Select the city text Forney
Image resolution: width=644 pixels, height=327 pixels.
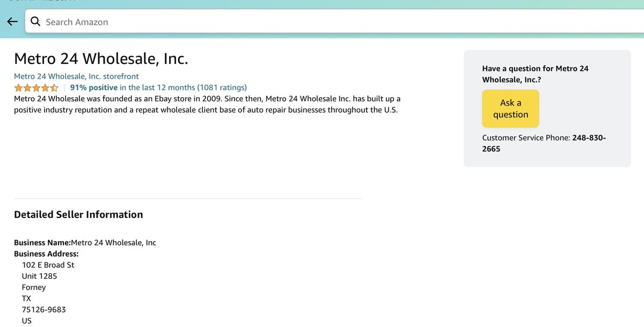click(34, 287)
